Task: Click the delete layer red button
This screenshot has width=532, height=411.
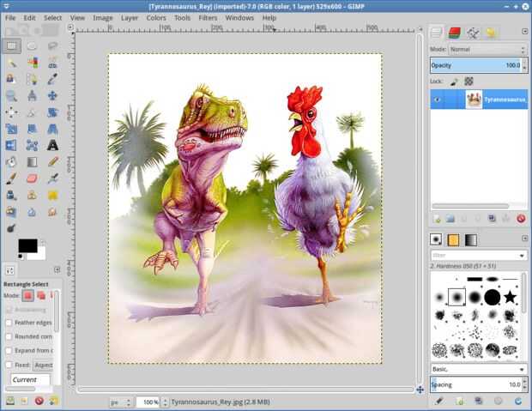Action: click(521, 219)
